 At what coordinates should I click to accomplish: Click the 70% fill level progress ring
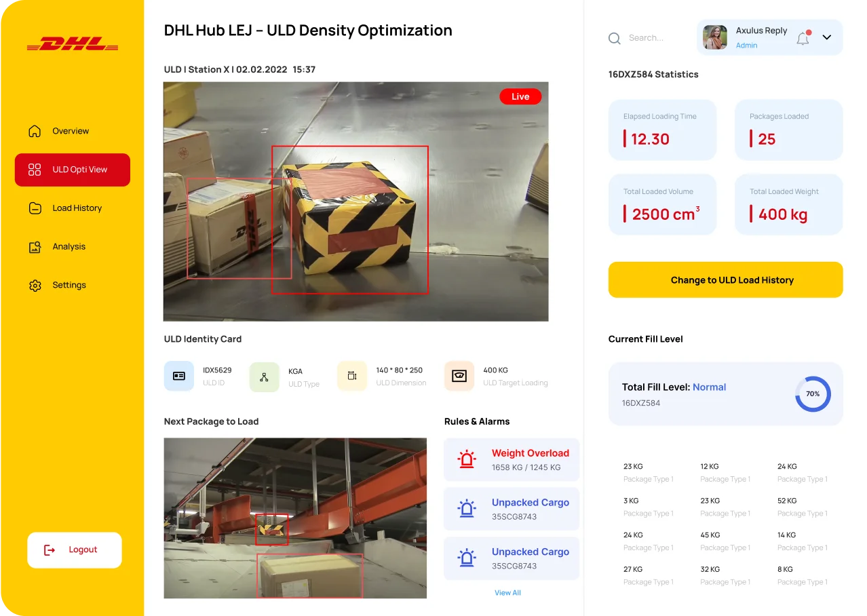813,394
